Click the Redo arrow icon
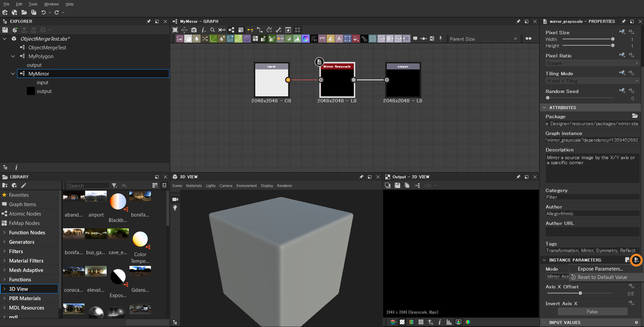644x327 pixels. 56,12
